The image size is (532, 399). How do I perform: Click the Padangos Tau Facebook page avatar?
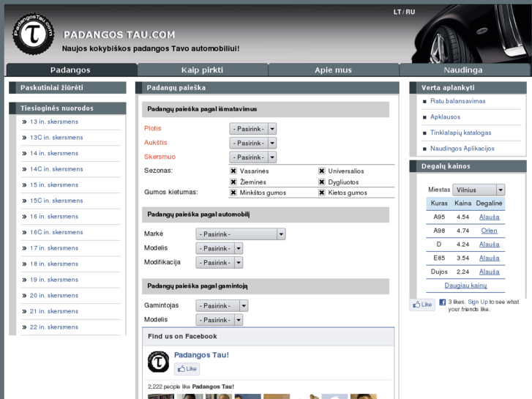click(159, 362)
